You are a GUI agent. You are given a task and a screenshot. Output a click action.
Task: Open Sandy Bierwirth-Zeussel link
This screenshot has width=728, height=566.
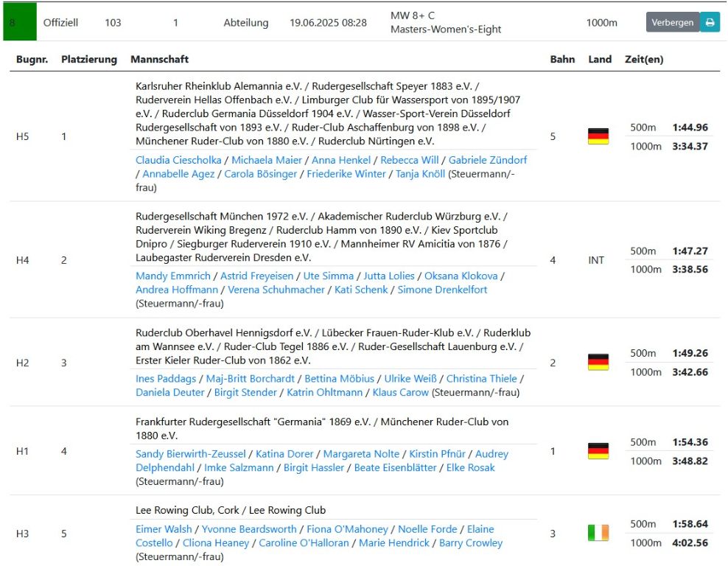tap(190, 454)
